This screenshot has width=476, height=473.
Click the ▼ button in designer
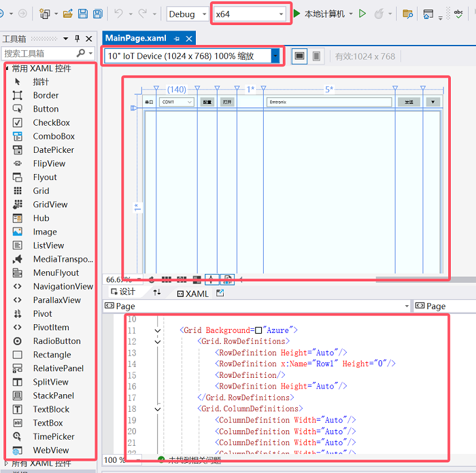[433, 102]
